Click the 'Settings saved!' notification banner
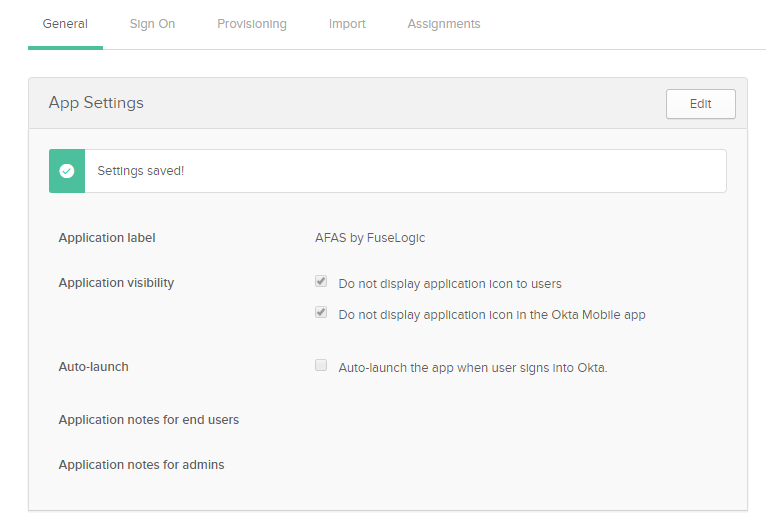766x528 pixels. tap(387, 171)
